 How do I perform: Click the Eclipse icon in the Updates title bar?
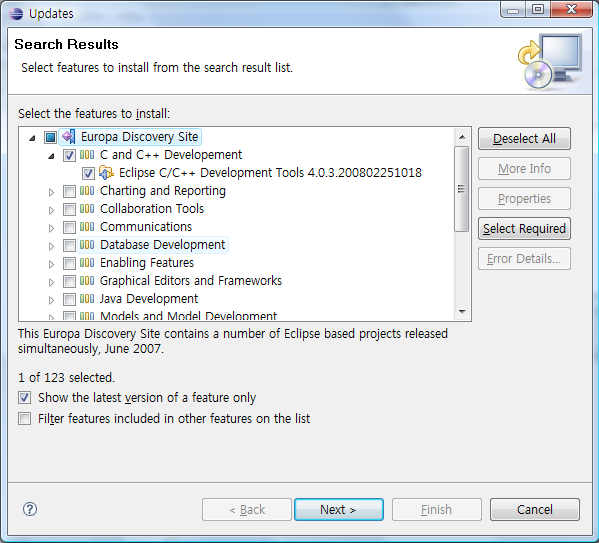point(16,13)
